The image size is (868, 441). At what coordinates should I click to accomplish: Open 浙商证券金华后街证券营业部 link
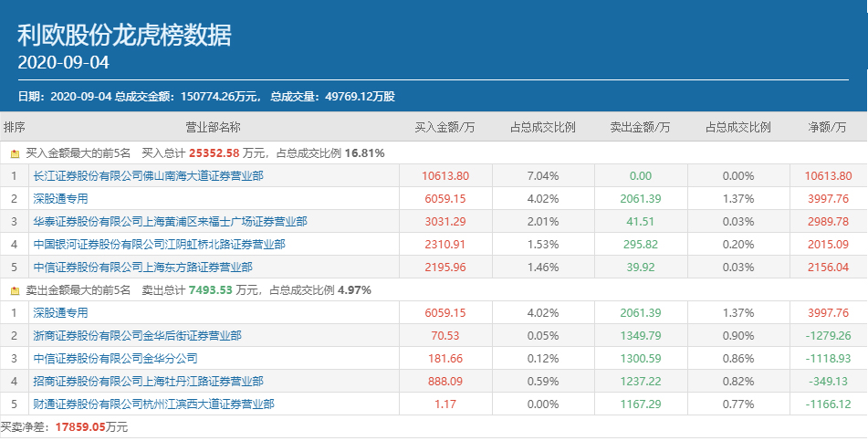point(137,336)
